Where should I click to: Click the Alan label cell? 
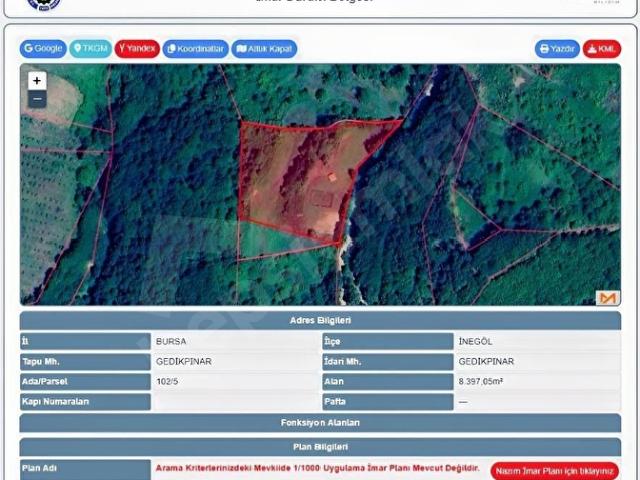tap(388, 381)
